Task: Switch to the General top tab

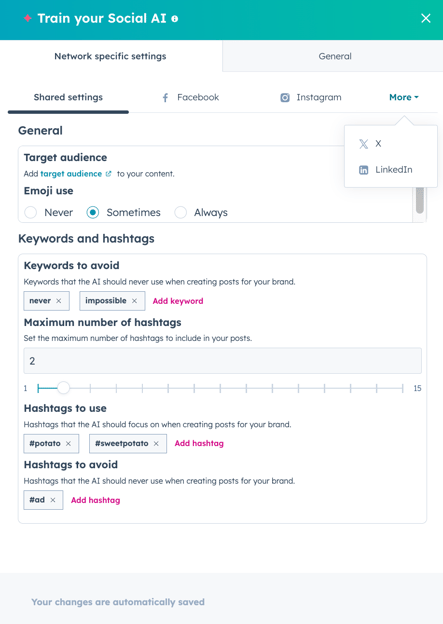Action: pos(335,56)
